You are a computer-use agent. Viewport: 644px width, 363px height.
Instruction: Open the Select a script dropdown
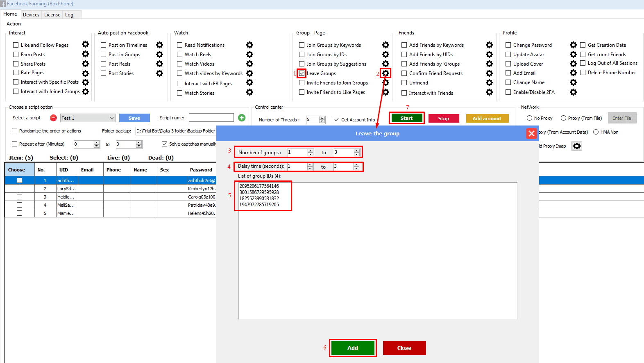click(x=88, y=118)
